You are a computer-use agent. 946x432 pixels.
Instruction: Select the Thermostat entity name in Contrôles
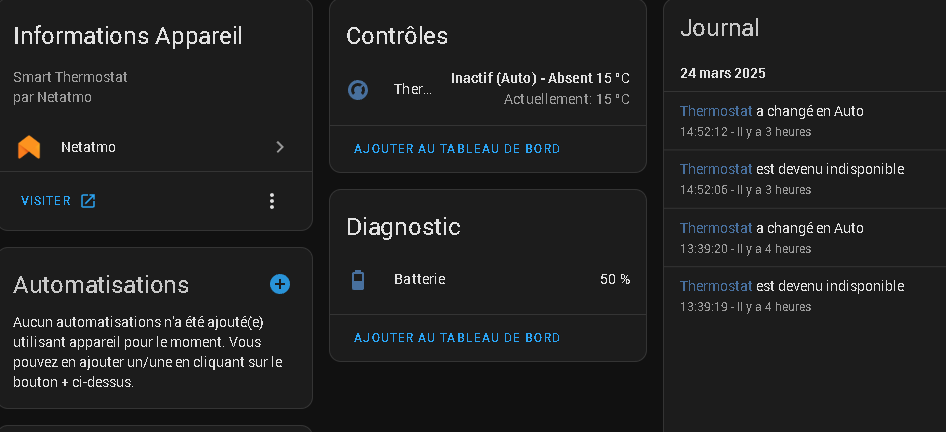pyautogui.click(x=413, y=89)
